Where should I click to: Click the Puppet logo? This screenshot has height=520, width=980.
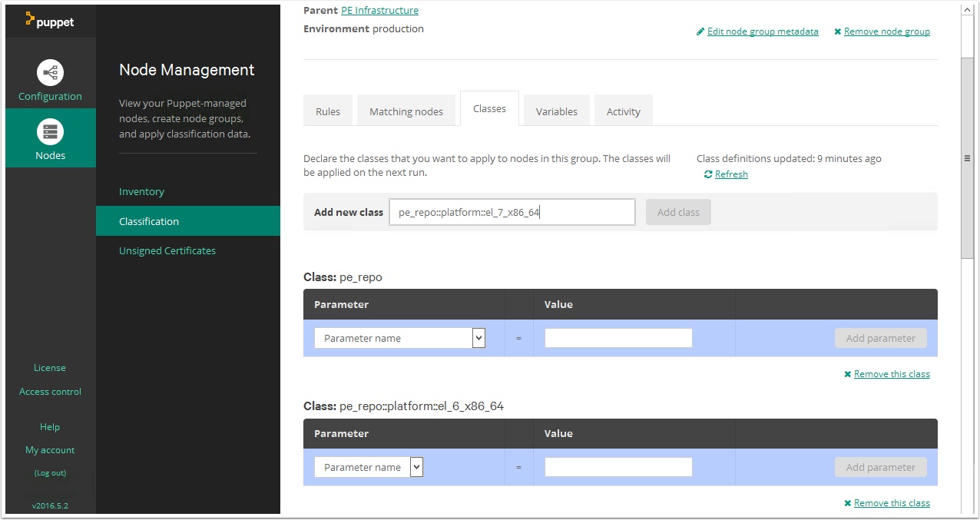click(x=50, y=21)
